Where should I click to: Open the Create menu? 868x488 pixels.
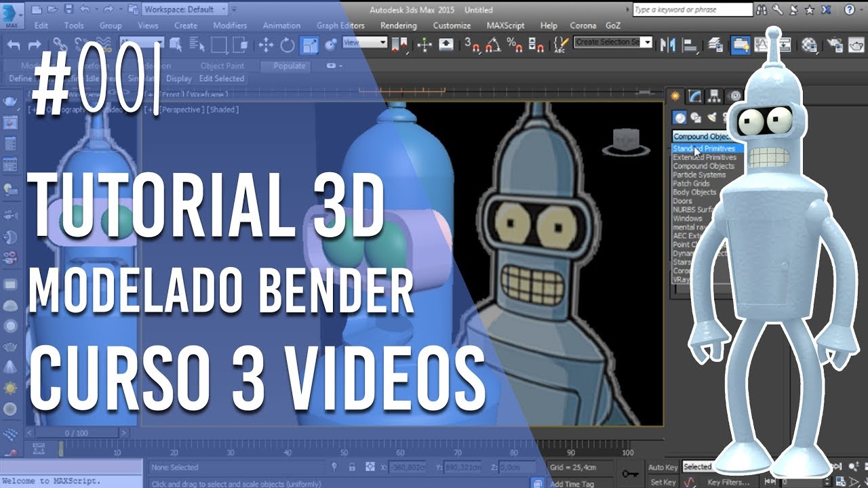(186, 26)
